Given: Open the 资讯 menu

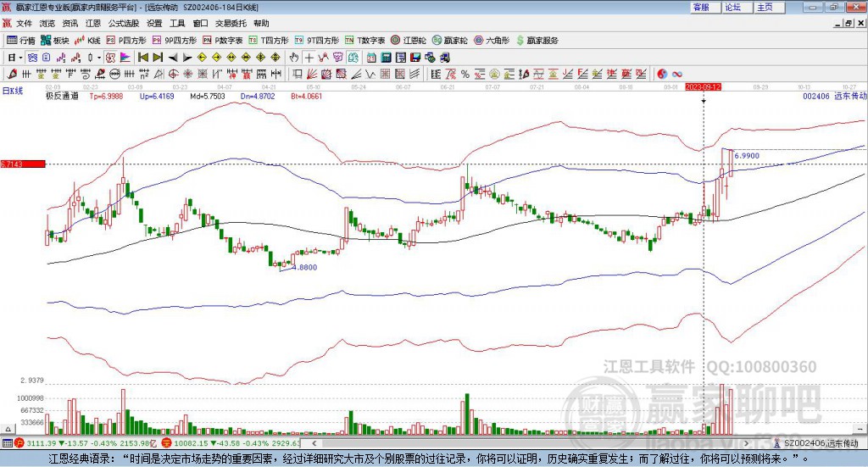Looking at the screenshot, I should [70, 23].
